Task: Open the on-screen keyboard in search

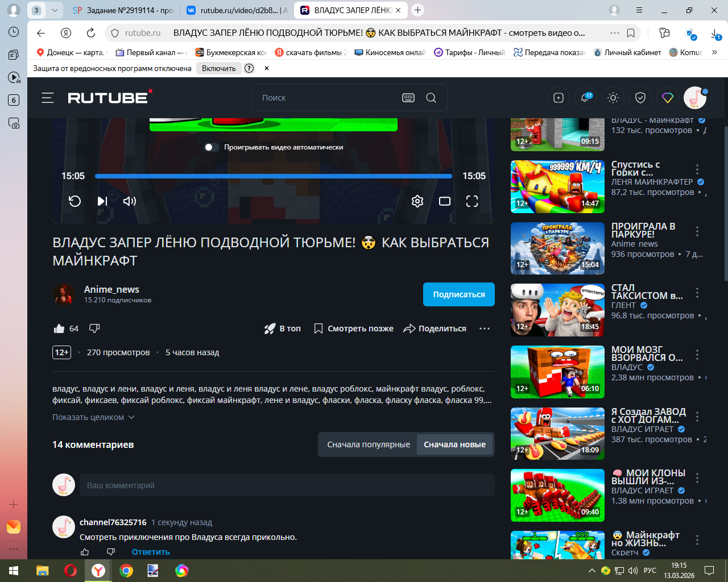Action: point(408,98)
